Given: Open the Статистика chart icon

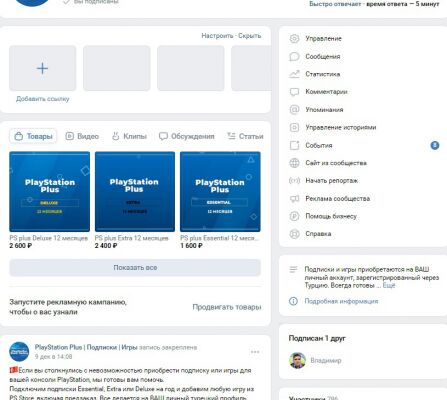Looking at the screenshot, I should (294, 74).
